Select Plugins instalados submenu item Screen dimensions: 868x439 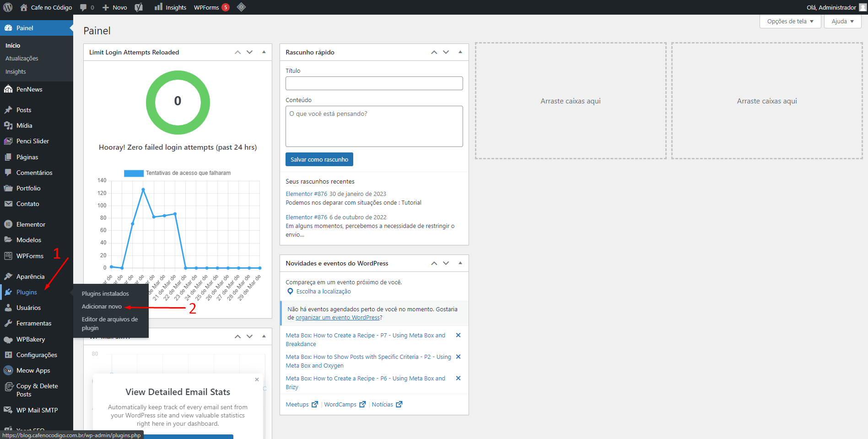click(x=105, y=293)
